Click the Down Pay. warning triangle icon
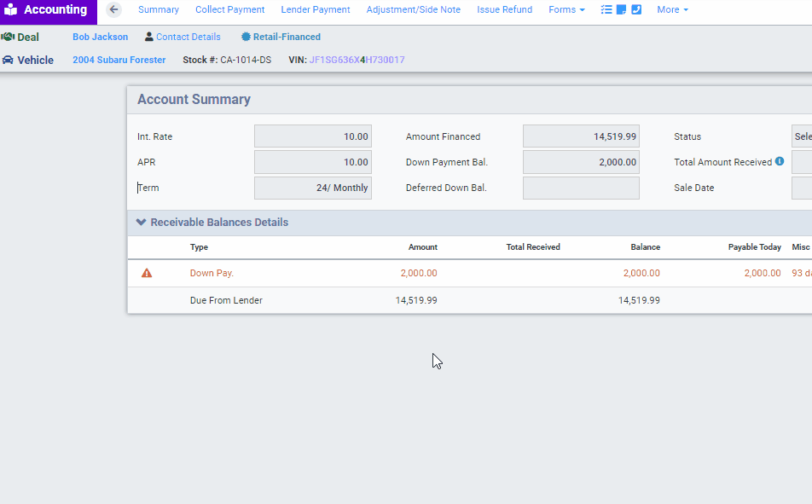812x504 pixels. point(147,273)
